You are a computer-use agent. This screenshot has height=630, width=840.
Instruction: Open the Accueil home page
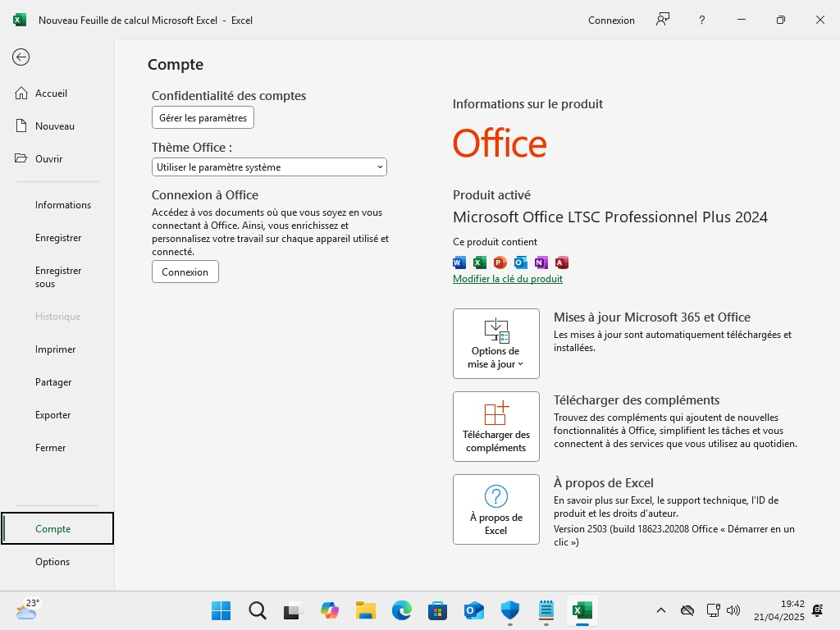point(51,94)
